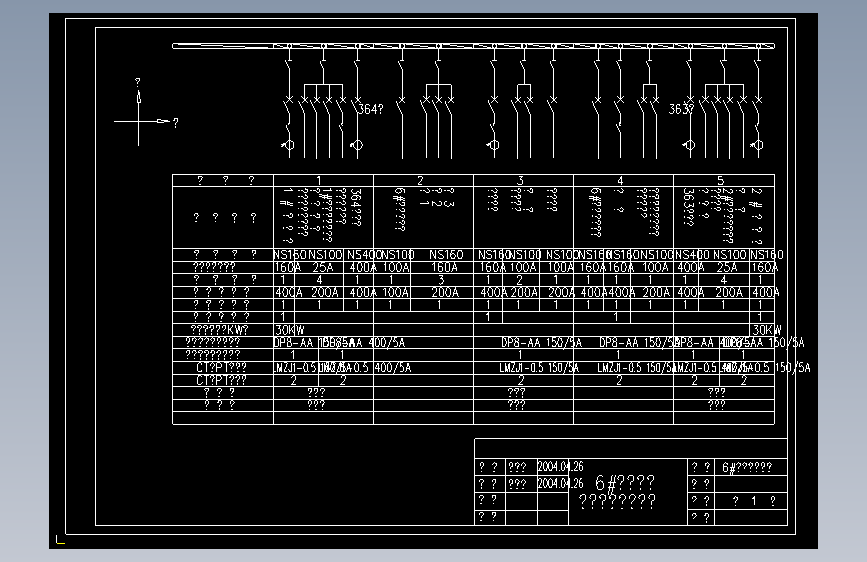Select the quantity 3 cell in column 2

click(441, 280)
